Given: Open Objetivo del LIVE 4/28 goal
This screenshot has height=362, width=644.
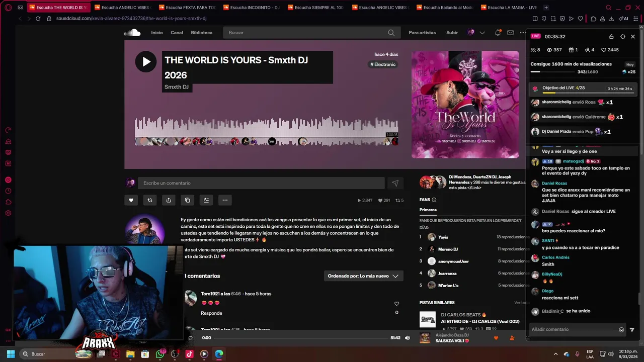Looking at the screenshot, I should point(584,88).
